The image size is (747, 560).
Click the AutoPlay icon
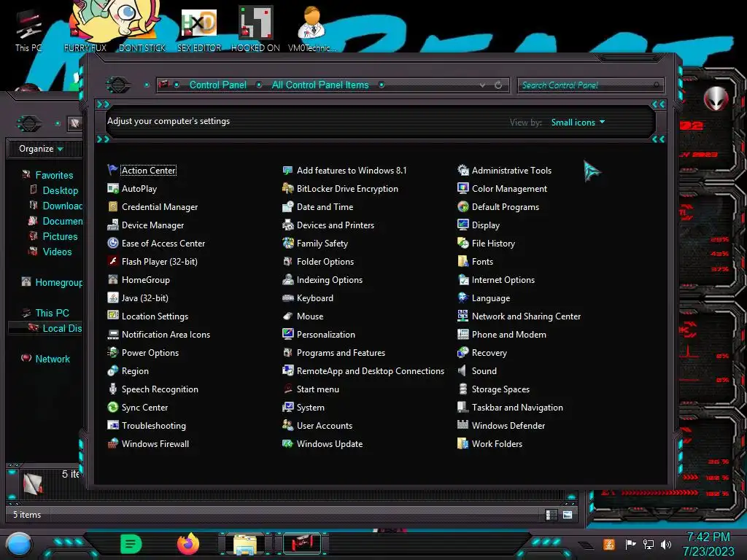[112, 189]
